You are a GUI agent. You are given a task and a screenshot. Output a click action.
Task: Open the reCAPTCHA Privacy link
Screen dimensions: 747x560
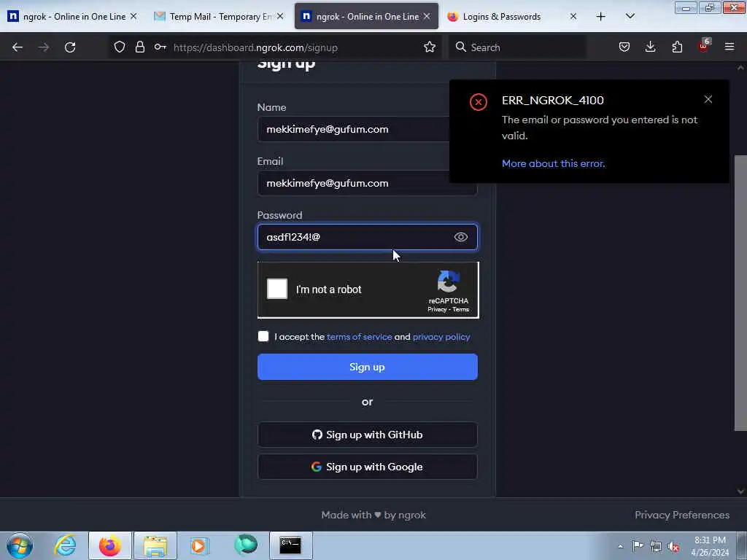pos(437,309)
